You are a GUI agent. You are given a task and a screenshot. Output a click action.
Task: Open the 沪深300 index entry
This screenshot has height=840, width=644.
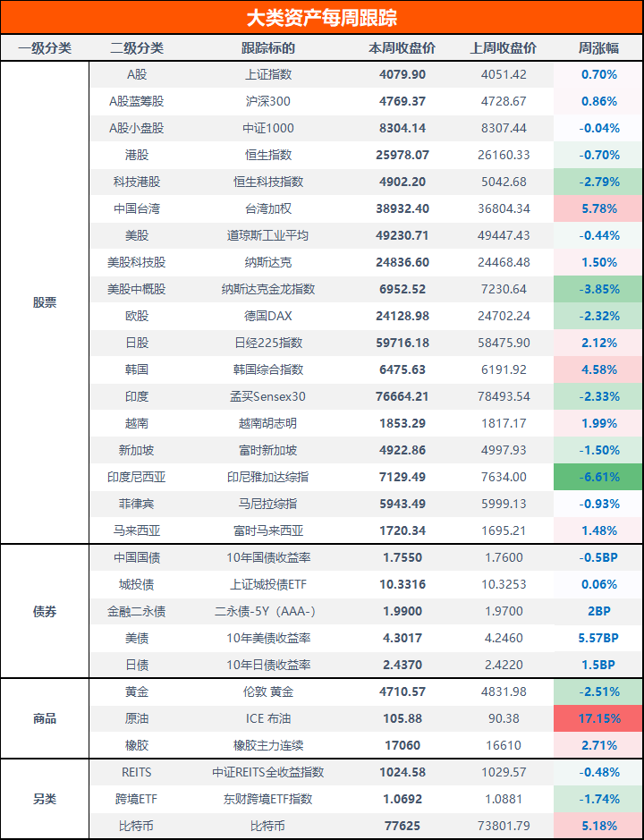pos(267,101)
